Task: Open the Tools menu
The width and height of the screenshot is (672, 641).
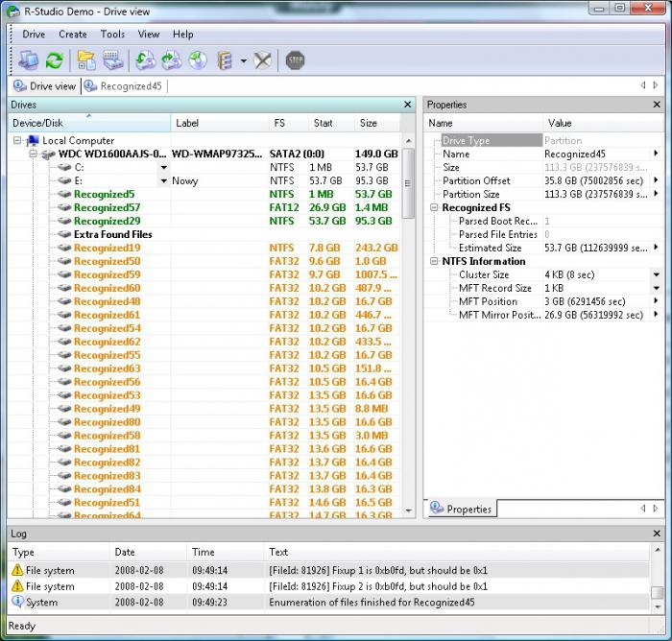Action: (x=112, y=35)
